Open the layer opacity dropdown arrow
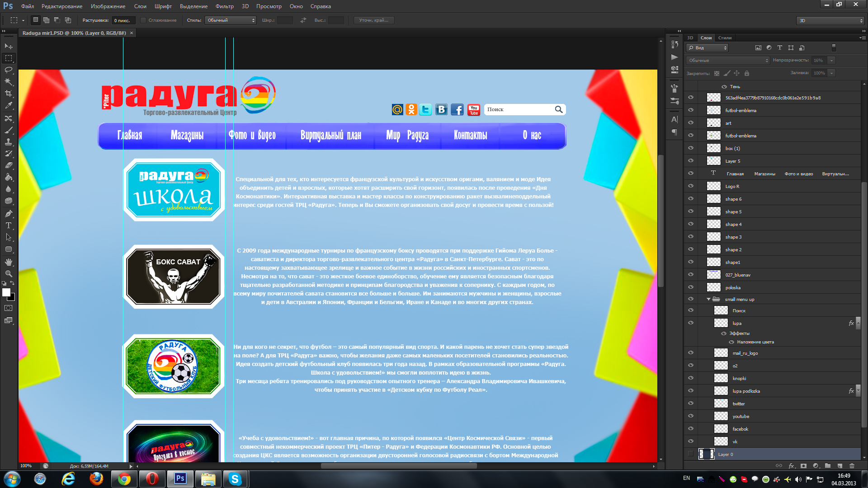The image size is (868, 488). tap(831, 61)
